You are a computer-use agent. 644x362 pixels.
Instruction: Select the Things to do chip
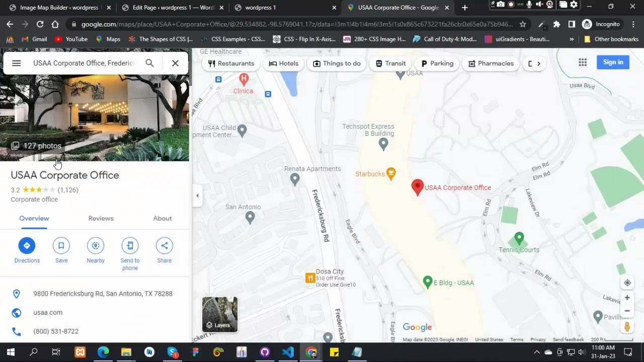pyautogui.click(x=337, y=63)
